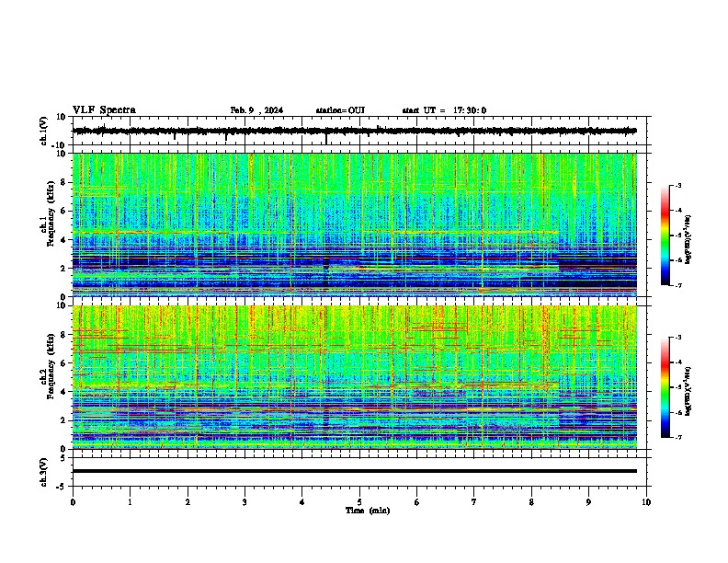Select the "Time (min)" axis title
Screen dimensions: 728x563
pyautogui.click(x=368, y=511)
